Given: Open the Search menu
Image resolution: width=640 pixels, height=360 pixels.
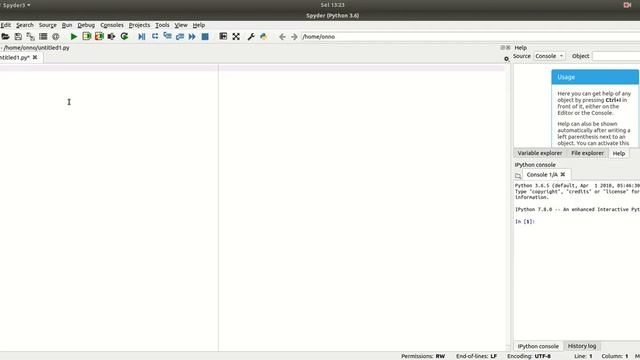Looking at the screenshot, I should pos(24,25).
